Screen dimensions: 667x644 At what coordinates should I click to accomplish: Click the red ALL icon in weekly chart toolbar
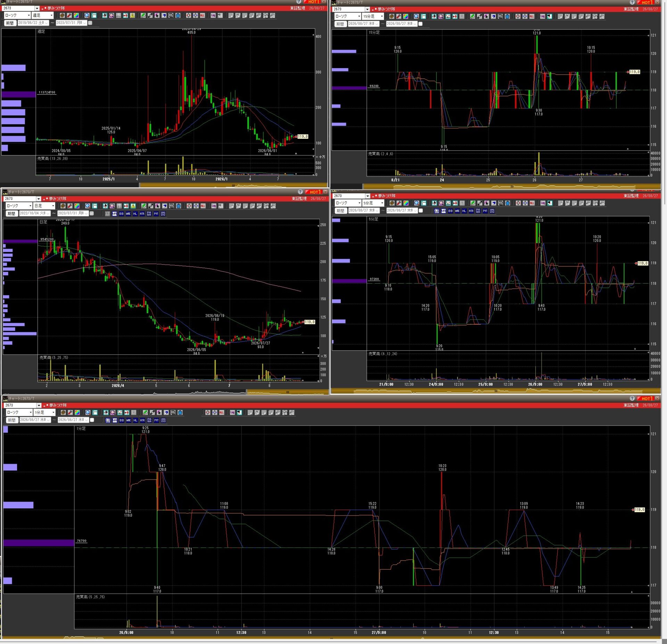click(202, 15)
